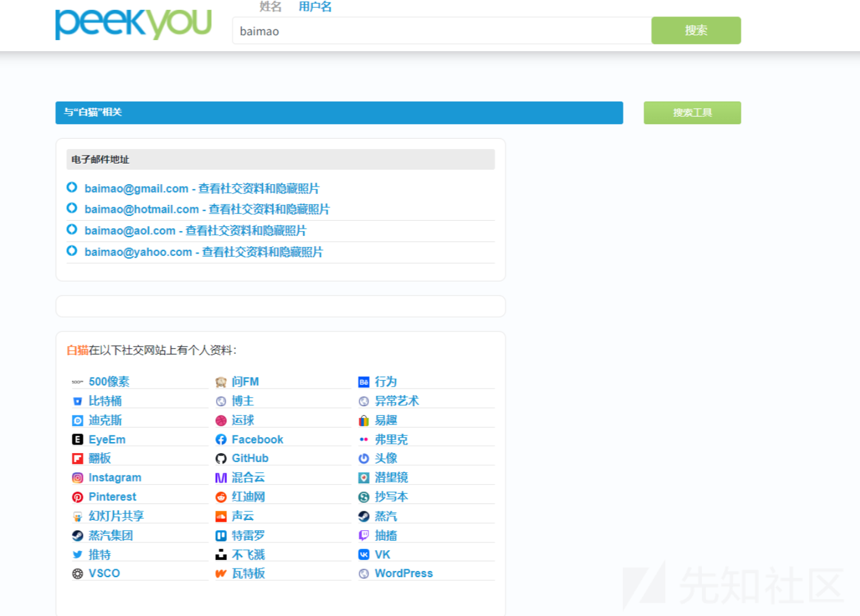Click the EyeEm logo icon
This screenshot has width=860, height=616.
(x=77, y=440)
